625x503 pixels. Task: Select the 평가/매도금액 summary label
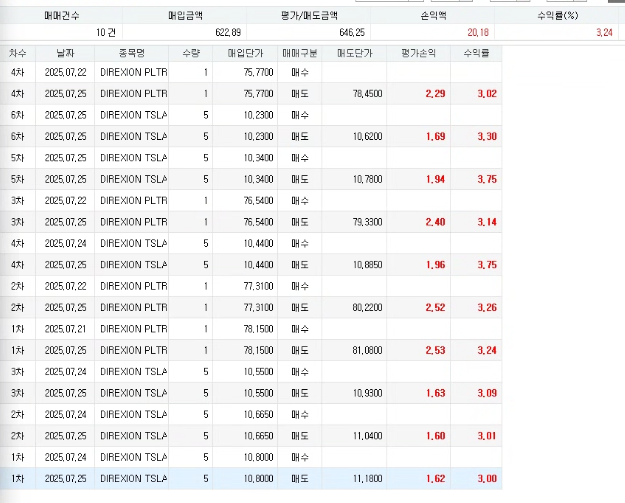point(309,16)
